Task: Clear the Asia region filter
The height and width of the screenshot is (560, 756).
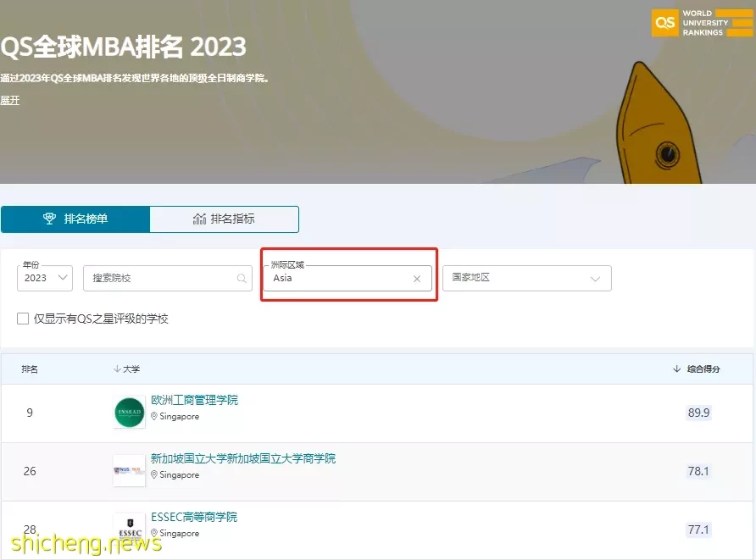Action: click(x=417, y=279)
